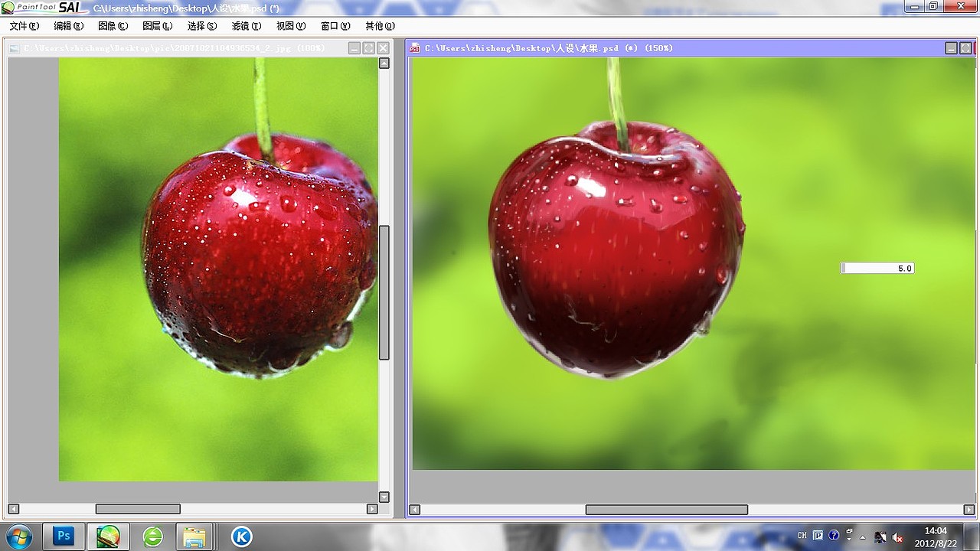The image size is (980, 551).
Task: Restore the PaintTool SAI application window
Action: tap(933, 6)
